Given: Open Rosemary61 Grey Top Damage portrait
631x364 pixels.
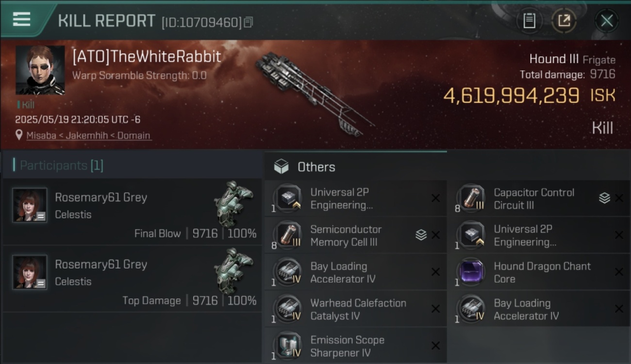Looking at the screenshot, I should (x=30, y=272).
